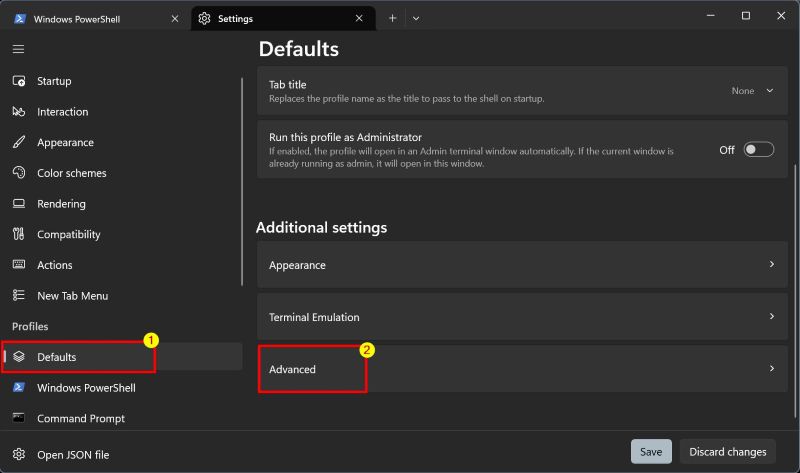Click the Save button
800x473 pixels.
[650, 452]
